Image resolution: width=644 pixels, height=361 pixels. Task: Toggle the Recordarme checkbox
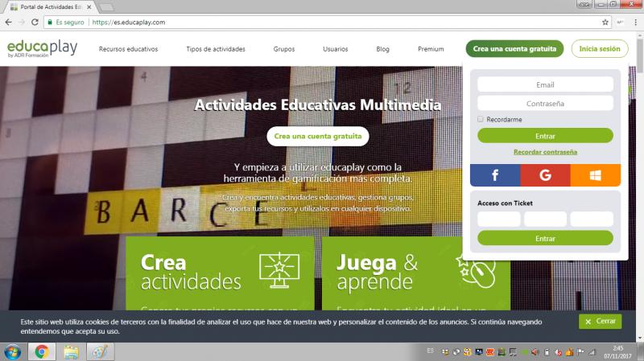480,119
